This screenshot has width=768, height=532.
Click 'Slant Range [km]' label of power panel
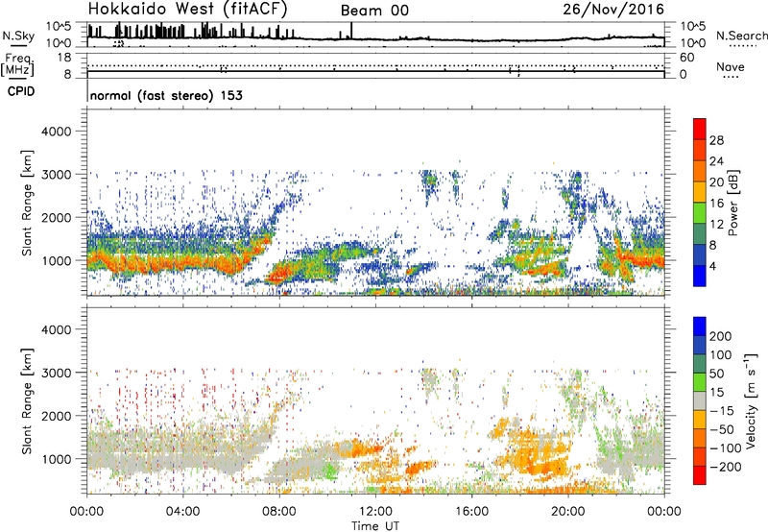click(27, 203)
